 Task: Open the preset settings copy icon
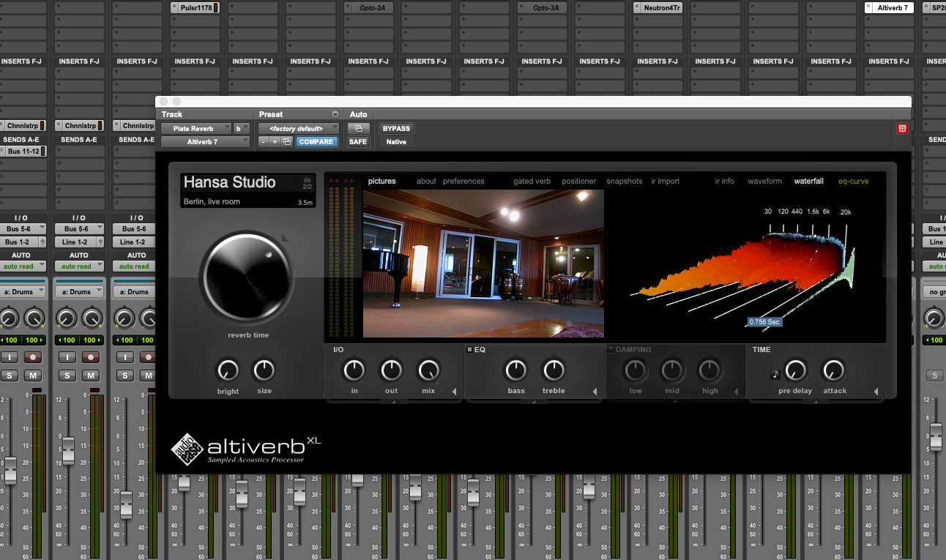287,141
